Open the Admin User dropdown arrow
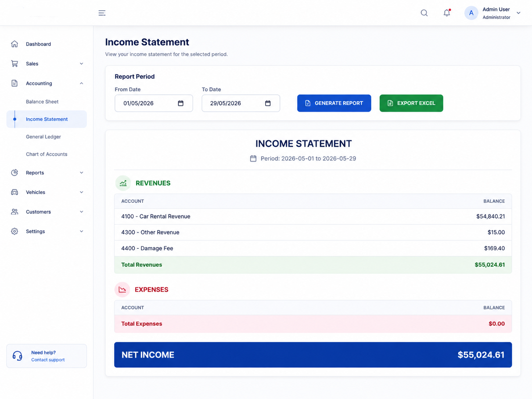Screen dimensions: 532x399 (x=518, y=13)
